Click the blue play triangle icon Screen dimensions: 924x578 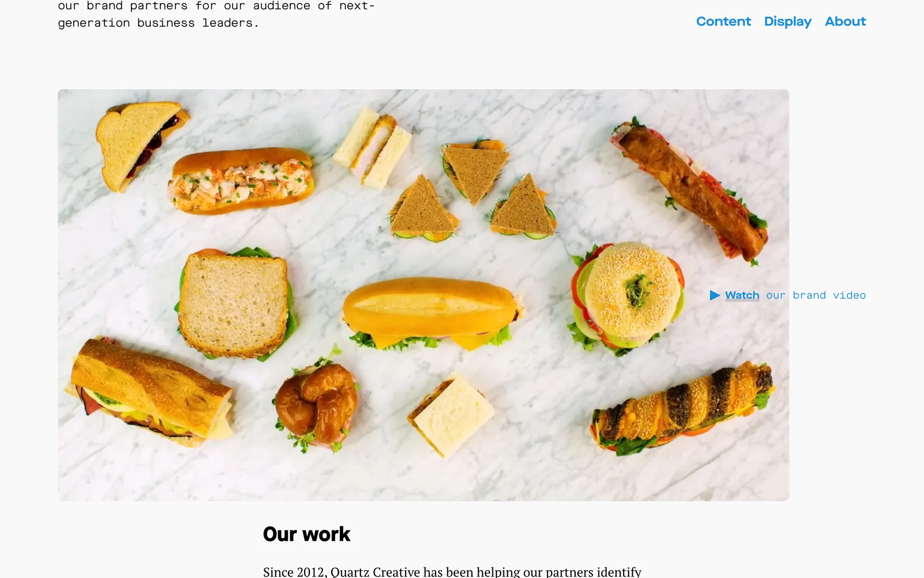pyautogui.click(x=715, y=295)
